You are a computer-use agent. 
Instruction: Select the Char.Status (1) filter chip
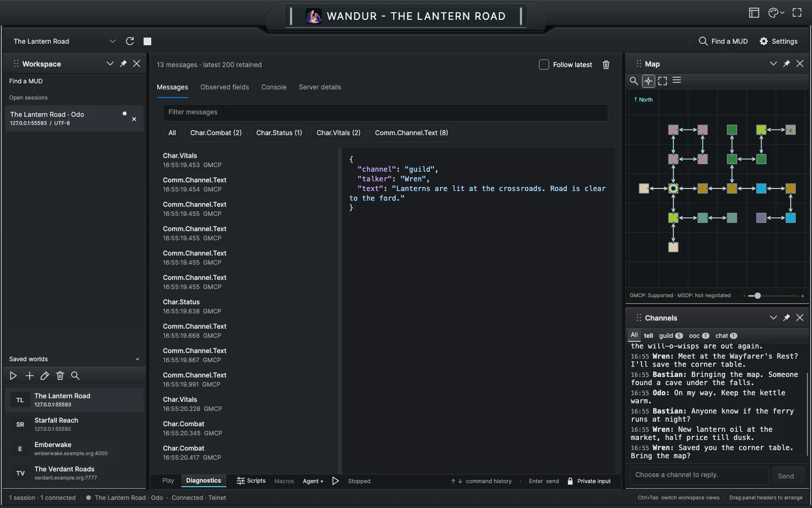click(x=279, y=133)
